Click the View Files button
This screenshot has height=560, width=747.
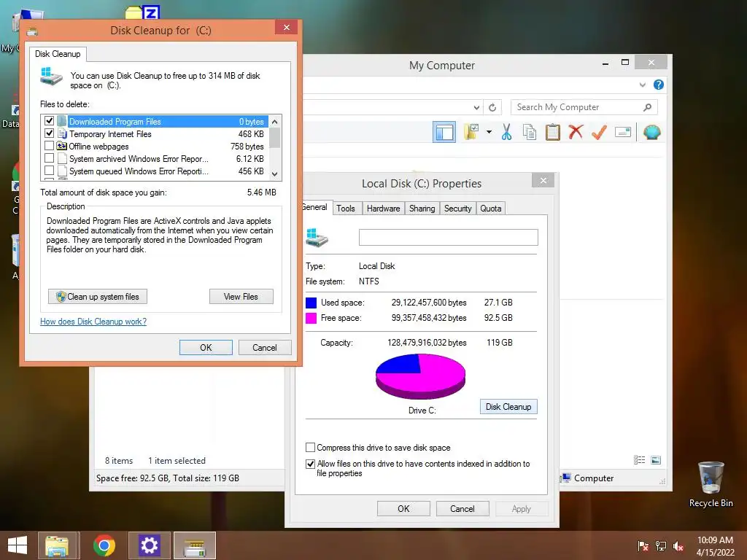241,297
